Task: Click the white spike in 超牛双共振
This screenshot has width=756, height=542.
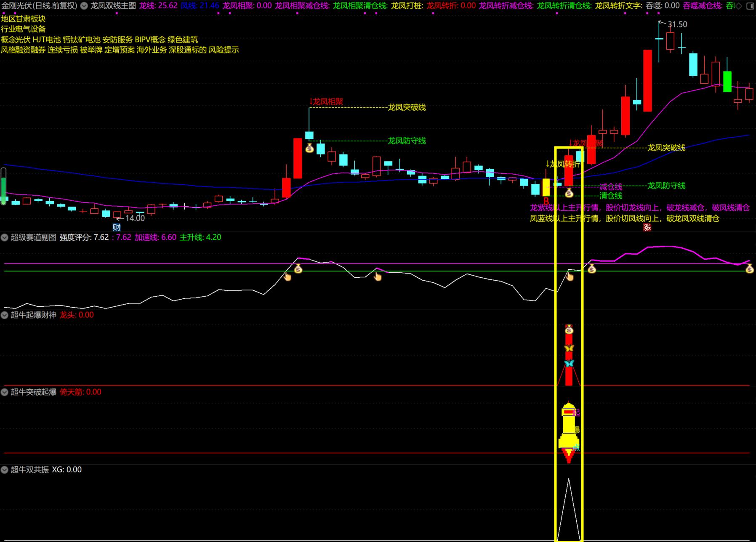Action: click(x=569, y=509)
